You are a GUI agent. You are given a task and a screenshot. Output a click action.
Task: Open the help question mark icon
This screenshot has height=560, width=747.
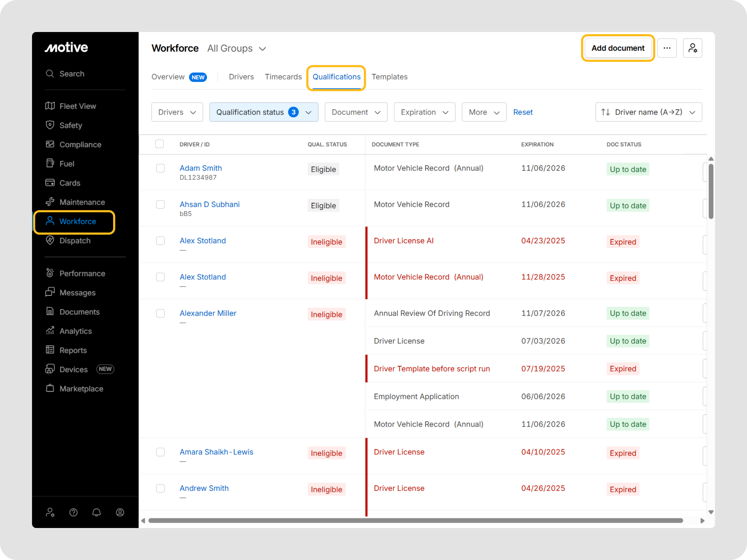click(x=73, y=513)
